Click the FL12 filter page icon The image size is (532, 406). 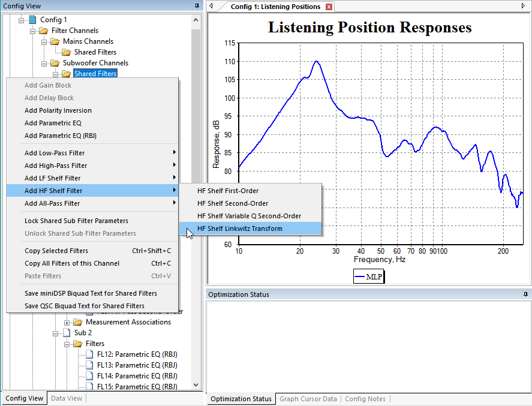89,354
